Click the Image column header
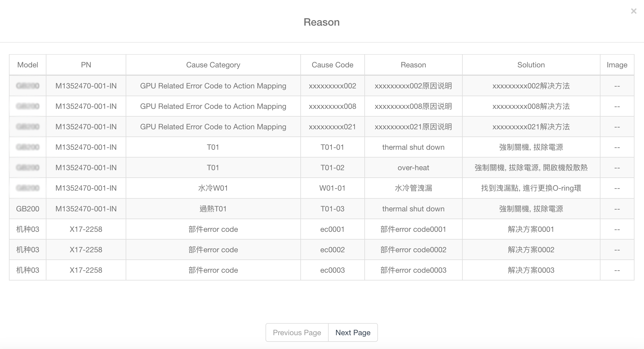644x349 pixels. click(617, 65)
